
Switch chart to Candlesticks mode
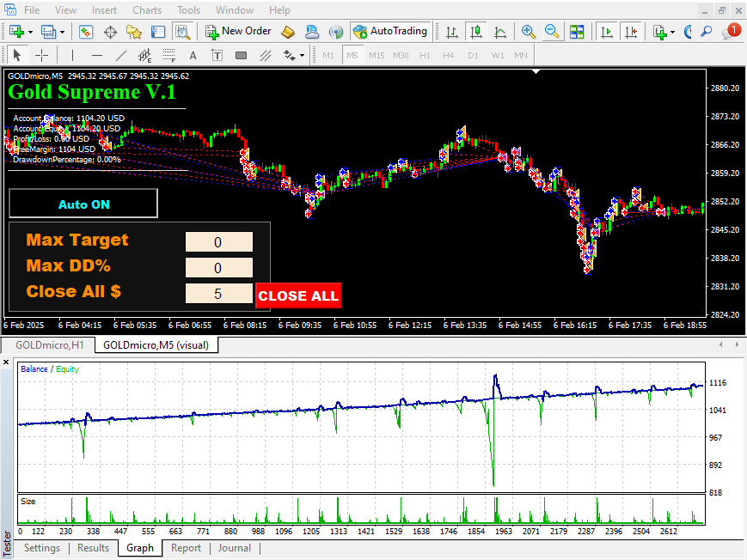tap(475, 32)
